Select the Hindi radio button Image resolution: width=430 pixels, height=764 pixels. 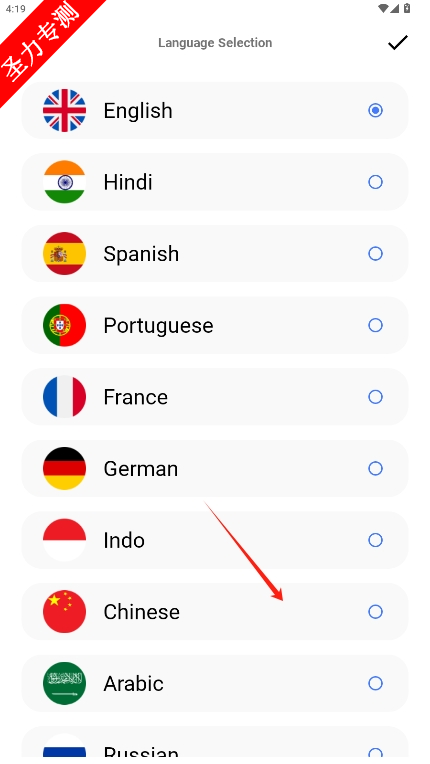375,182
